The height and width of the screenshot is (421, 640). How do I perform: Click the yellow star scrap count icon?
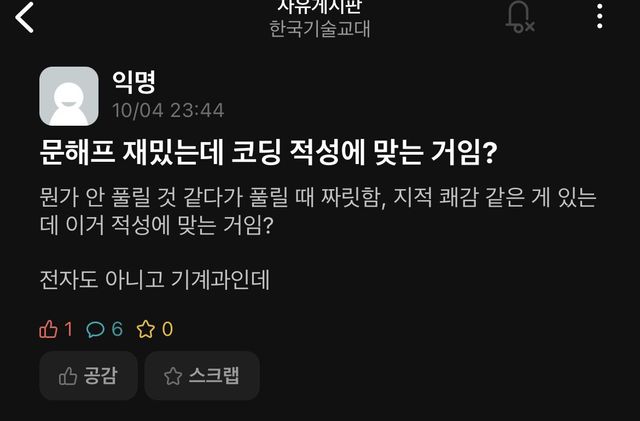pyautogui.click(x=146, y=329)
